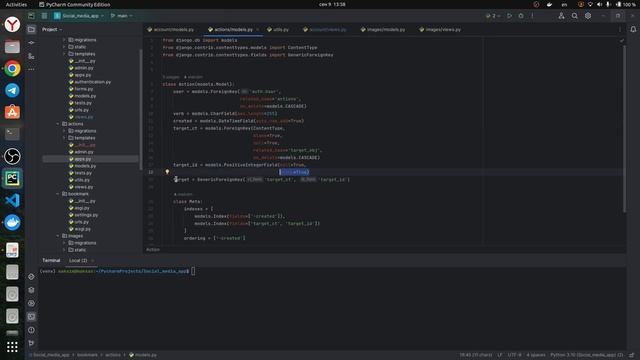Select apps.py in actions folder
Screen dimensions: 640x360
click(91, 159)
